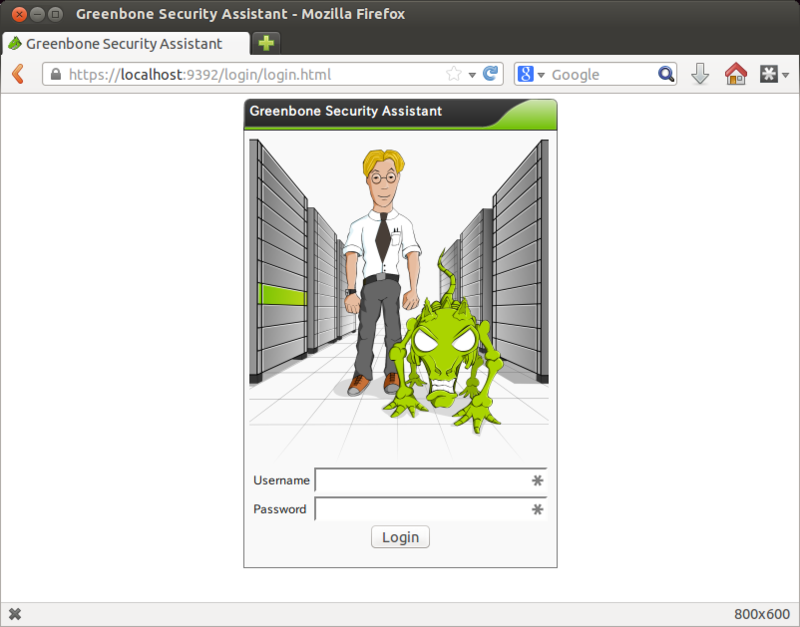Click the Username label text
Viewport: 800px width, 627px height.
tap(282, 481)
